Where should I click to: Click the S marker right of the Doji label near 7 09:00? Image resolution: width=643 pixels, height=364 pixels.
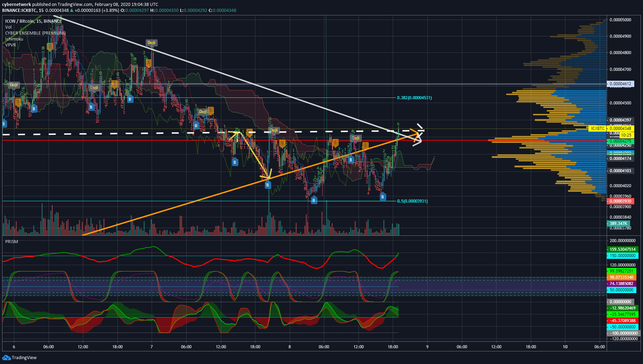tap(211, 111)
